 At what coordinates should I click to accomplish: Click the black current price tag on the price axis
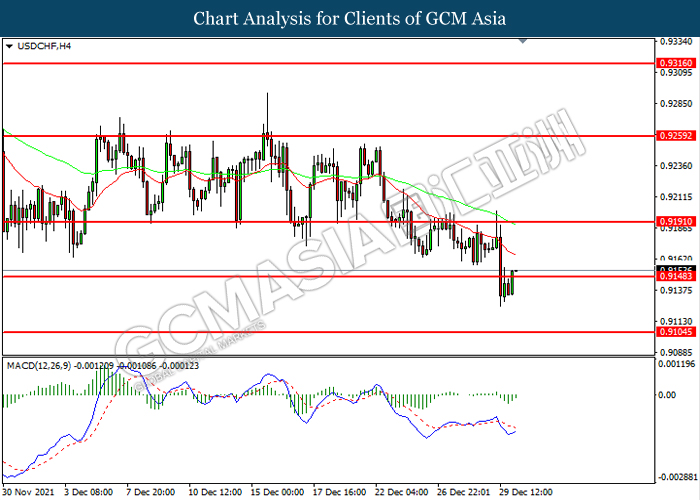[676, 269]
